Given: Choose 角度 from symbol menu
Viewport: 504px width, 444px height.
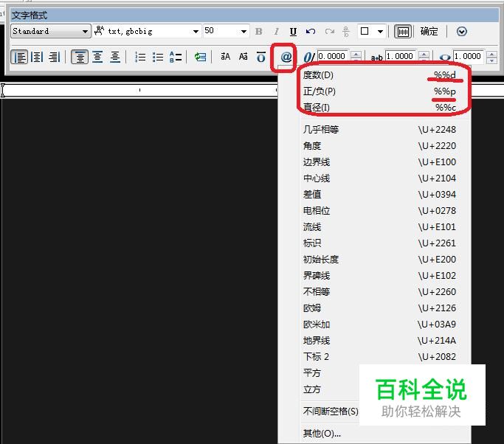Looking at the screenshot, I should (379, 146).
